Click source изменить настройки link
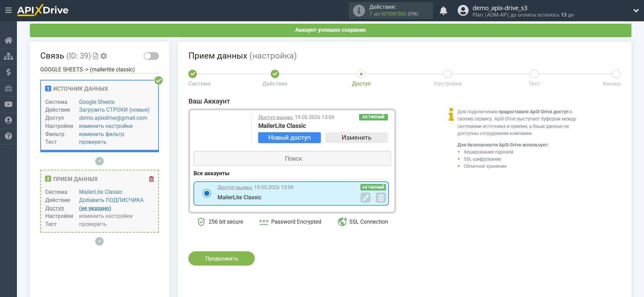The width and height of the screenshot is (644, 297). click(106, 126)
